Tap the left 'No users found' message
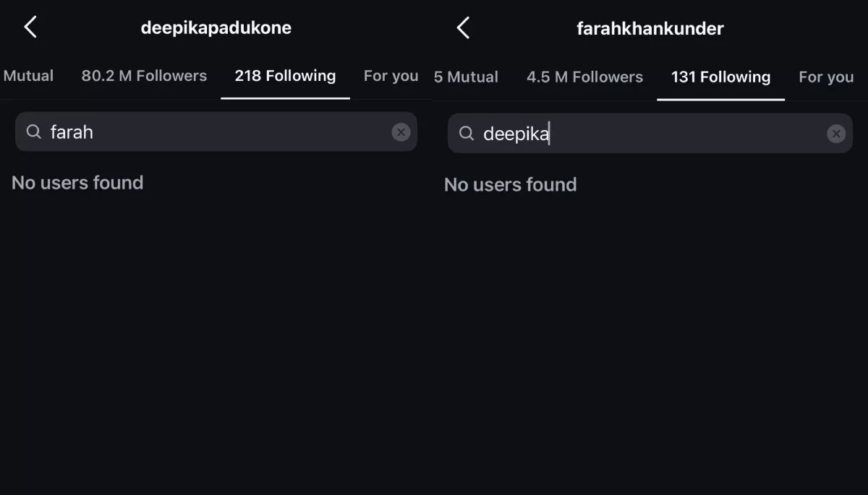Viewport: 868px width, 495px height. tap(77, 183)
